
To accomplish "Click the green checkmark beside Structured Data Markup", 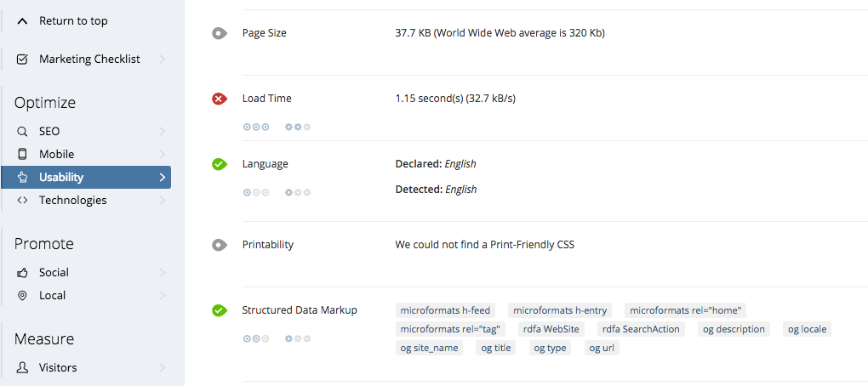I will (220, 310).
